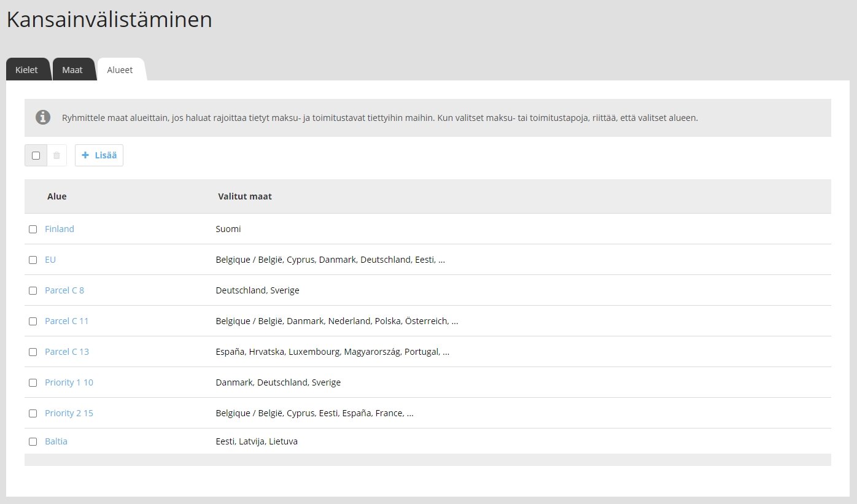Click the Alue column header
Image resolution: width=857 pixels, height=504 pixels.
(x=57, y=196)
